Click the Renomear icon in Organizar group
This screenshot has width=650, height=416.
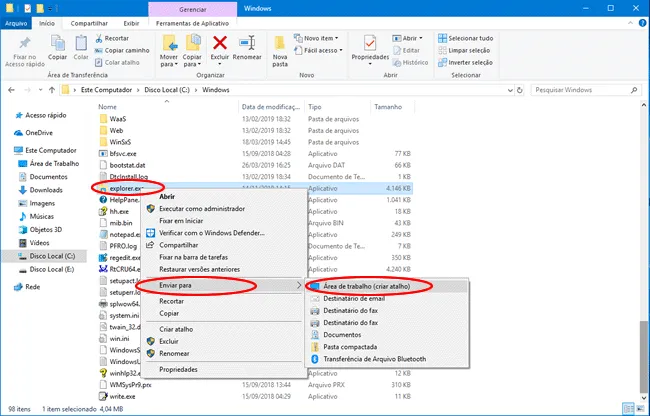pyautogui.click(x=247, y=44)
